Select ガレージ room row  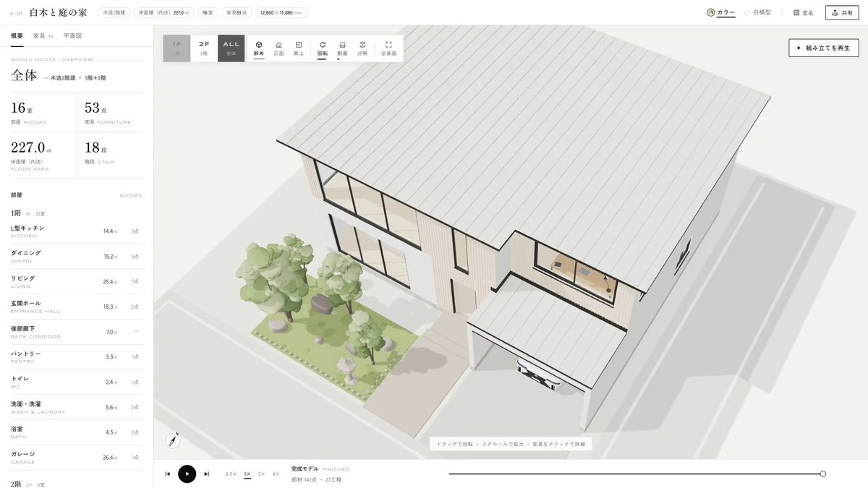(76, 457)
